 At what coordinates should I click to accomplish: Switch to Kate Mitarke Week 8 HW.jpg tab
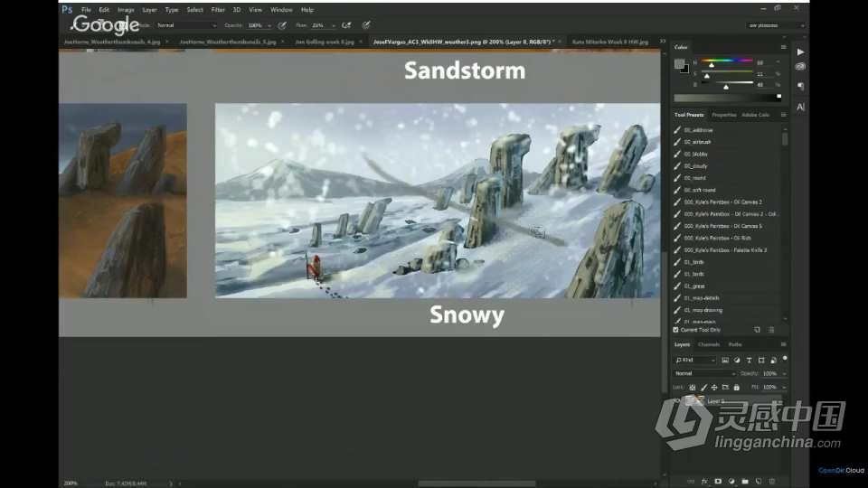[x=610, y=42]
